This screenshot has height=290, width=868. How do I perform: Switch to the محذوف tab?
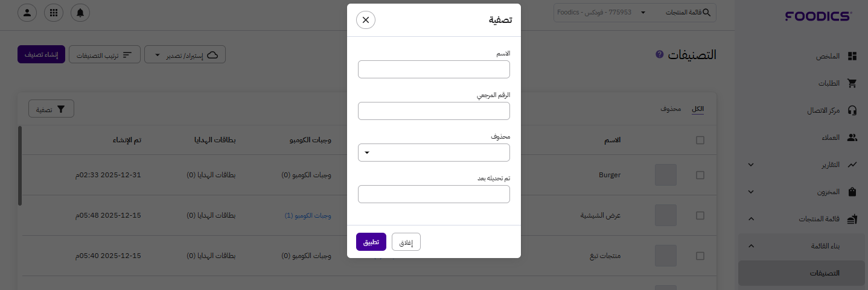tap(671, 109)
